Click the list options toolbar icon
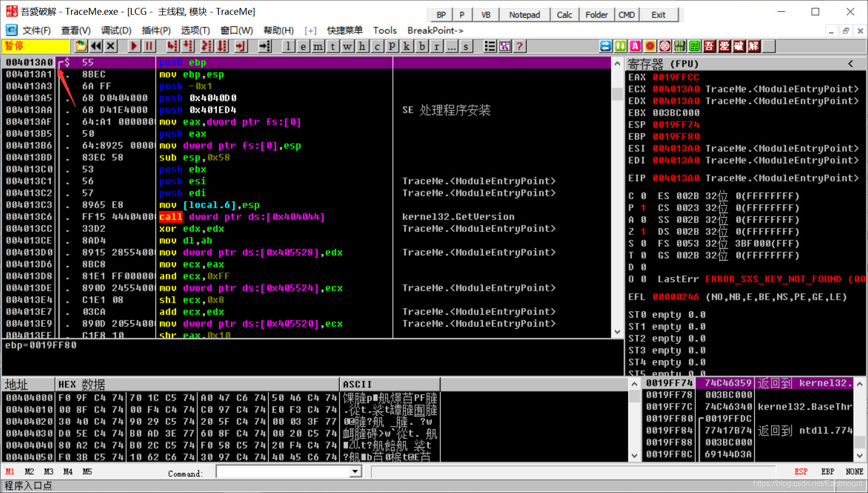The height and width of the screenshot is (493, 868). point(490,46)
